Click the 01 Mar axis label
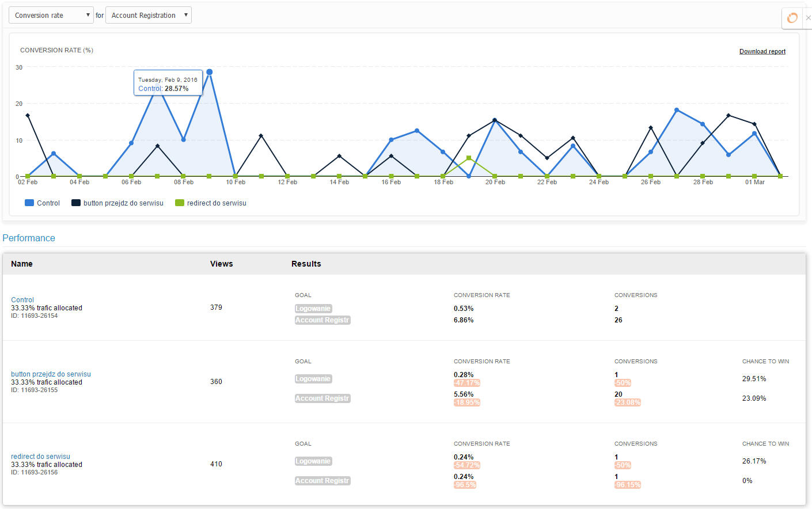Screen dimensions: 812x509 coord(755,182)
